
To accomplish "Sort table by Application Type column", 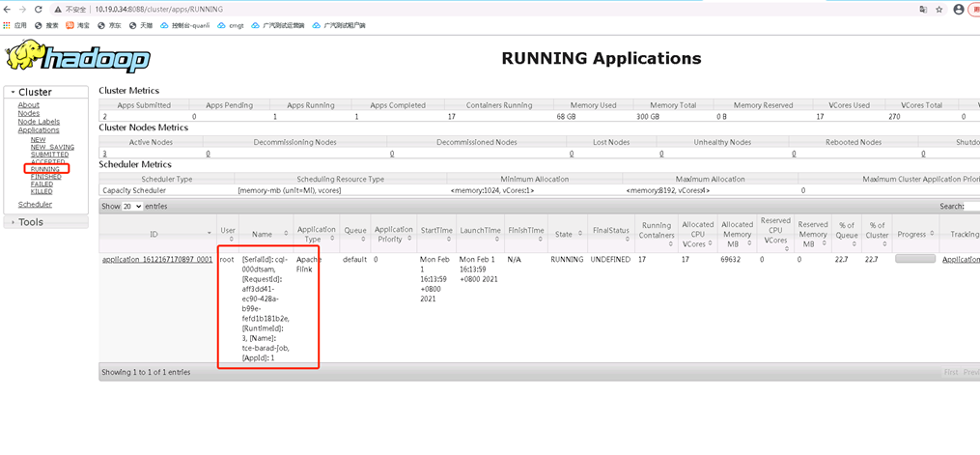I will (317, 234).
